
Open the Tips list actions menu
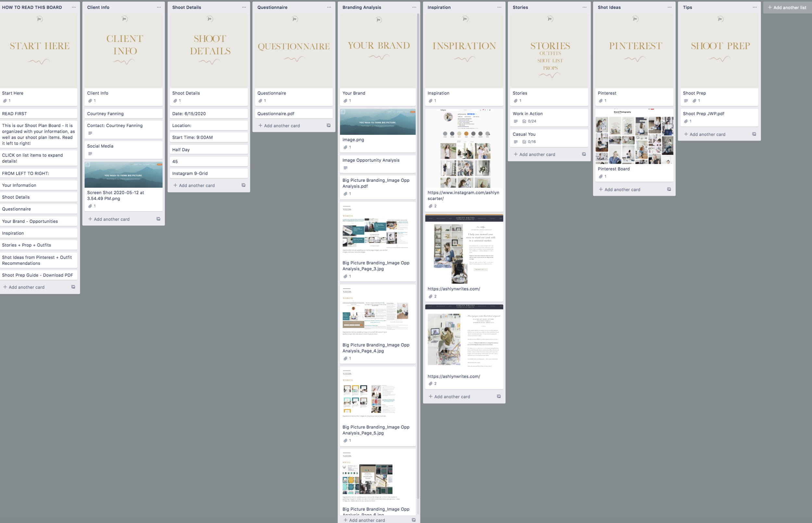coord(754,7)
